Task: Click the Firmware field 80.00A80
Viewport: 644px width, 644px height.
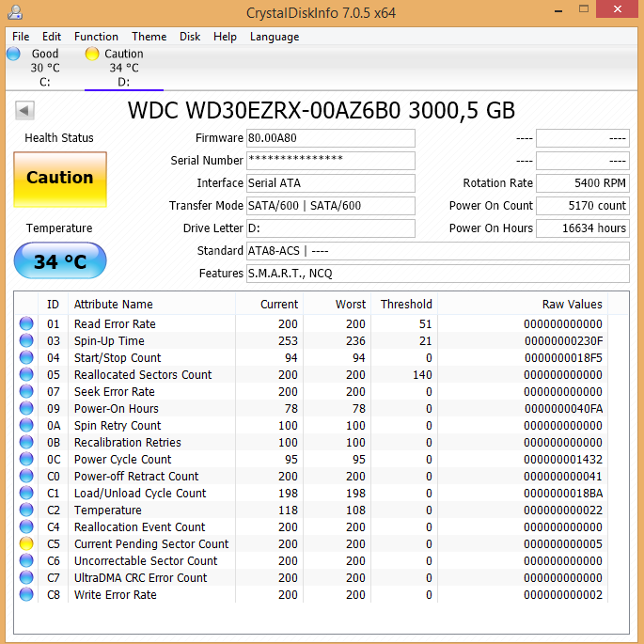Action: [x=331, y=138]
